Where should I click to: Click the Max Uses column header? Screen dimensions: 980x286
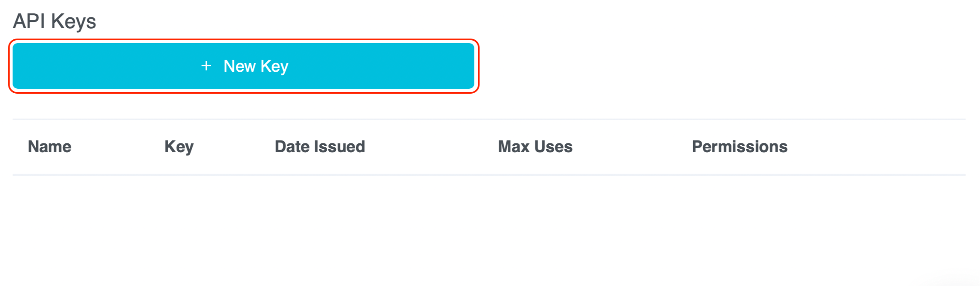point(535,146)
